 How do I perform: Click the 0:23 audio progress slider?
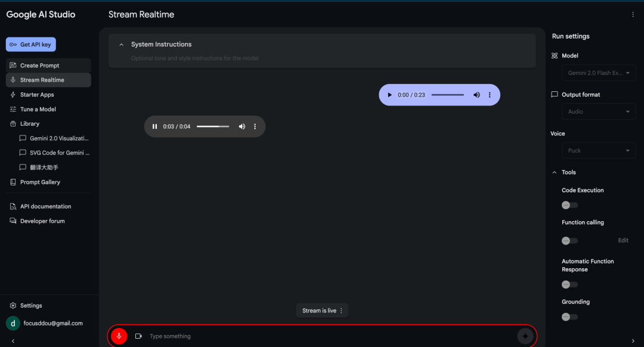(447, 95)
